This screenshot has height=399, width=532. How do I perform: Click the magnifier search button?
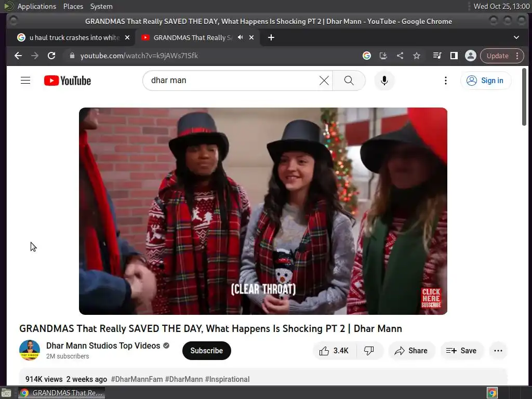pos(349,81)
